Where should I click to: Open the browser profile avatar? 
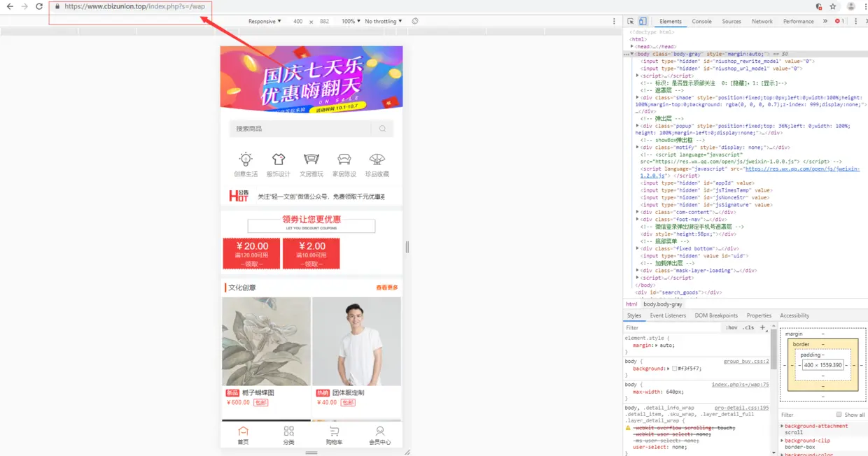click(851, 6)
